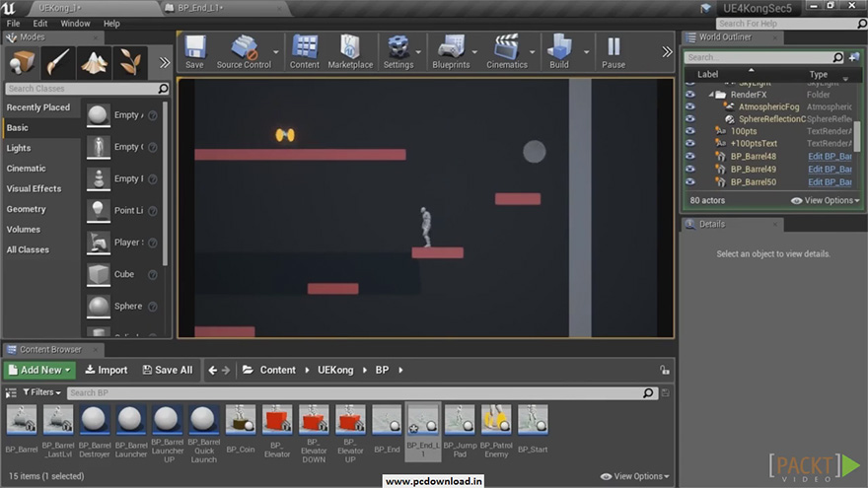868x488 pixels.
Task: Open the Settings toolbar button
Action: click(398, 52)
